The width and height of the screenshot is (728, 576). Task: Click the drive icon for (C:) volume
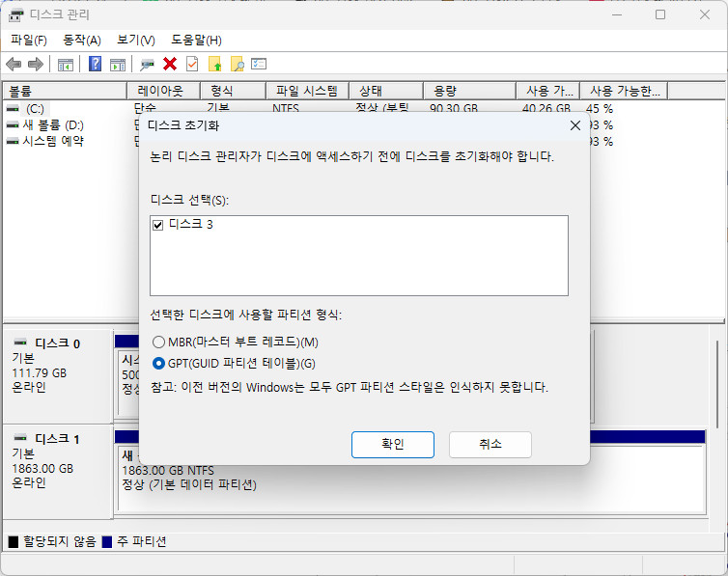pos(13,108)
